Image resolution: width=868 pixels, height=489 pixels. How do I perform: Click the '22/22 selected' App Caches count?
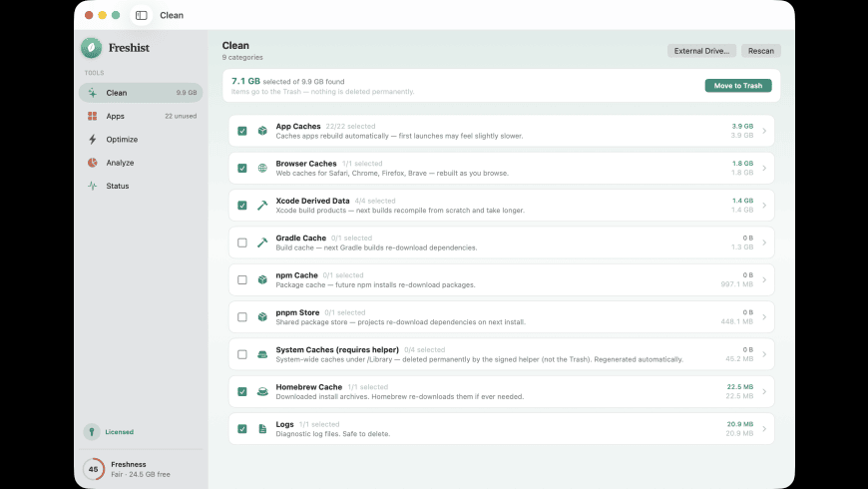(x=350, y=127)
